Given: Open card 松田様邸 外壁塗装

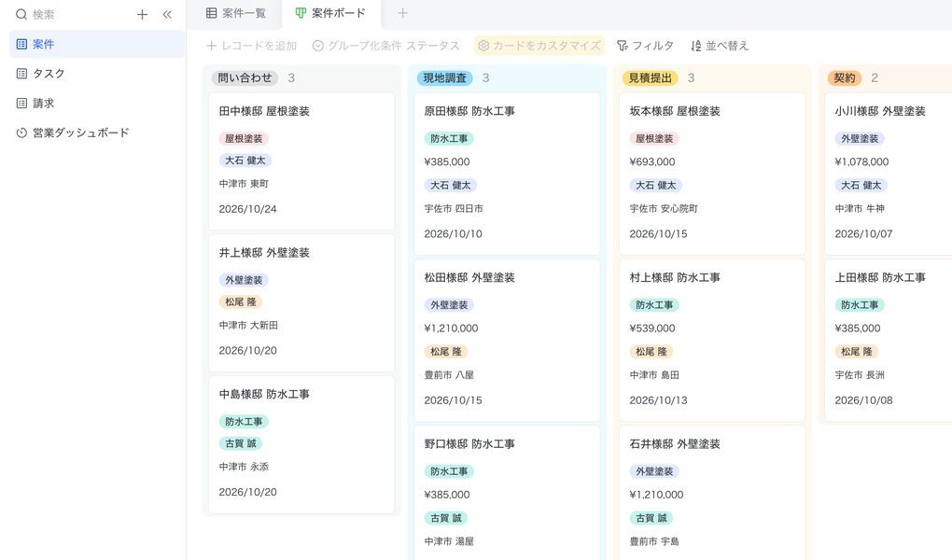Looking at the screenshot, I should point(507,340).
